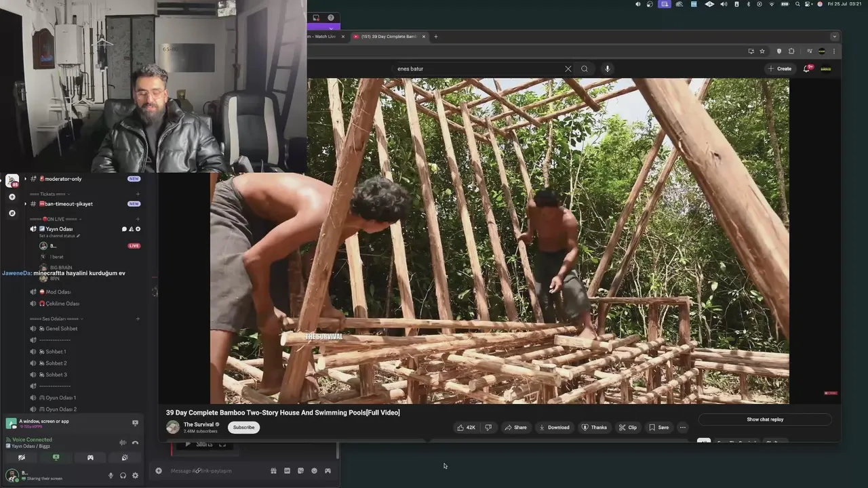
Task: Open Yayın Odası channel settings gear
Action: click(x=138, y=229)
